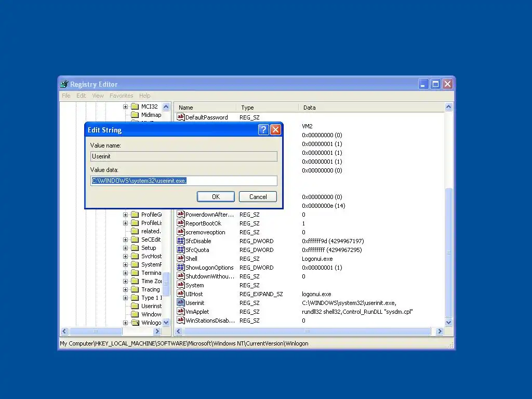Click the open Winlogon folder icon

click(x=135, y=323)
